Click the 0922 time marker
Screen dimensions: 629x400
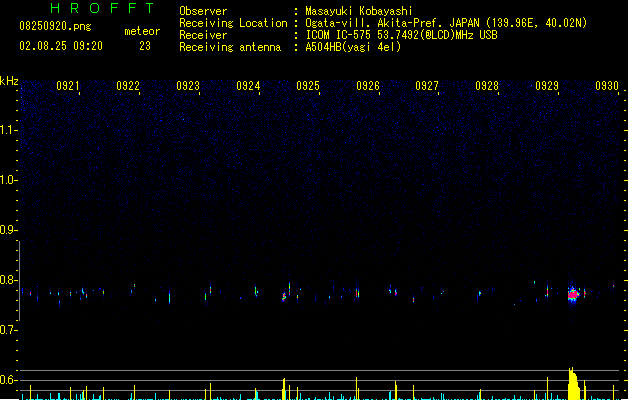coord(128,86)
